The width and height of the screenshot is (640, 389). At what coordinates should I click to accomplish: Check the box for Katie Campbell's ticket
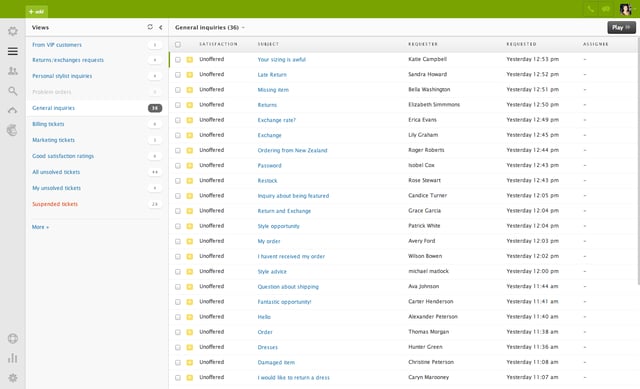[x=178, y=60]
